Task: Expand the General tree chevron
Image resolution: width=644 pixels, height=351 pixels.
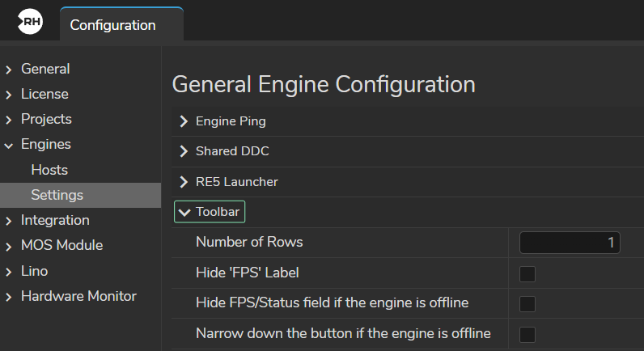Action: 9,70
